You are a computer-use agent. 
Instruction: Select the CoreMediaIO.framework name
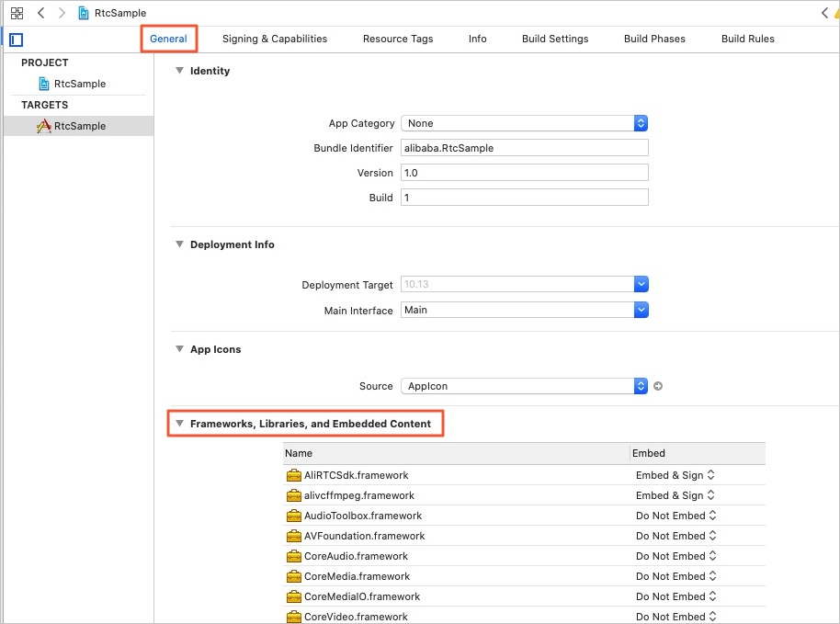[362, 596]
